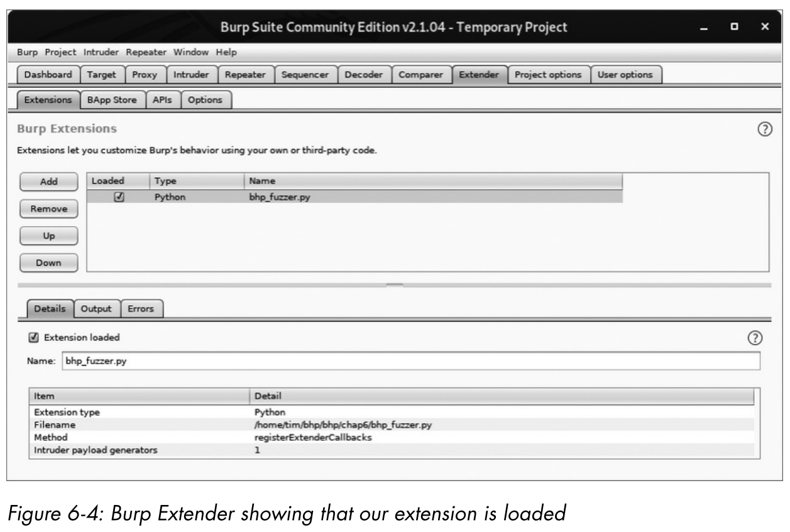
Task: Move extension Up in the list
Action: pos(48,236)
